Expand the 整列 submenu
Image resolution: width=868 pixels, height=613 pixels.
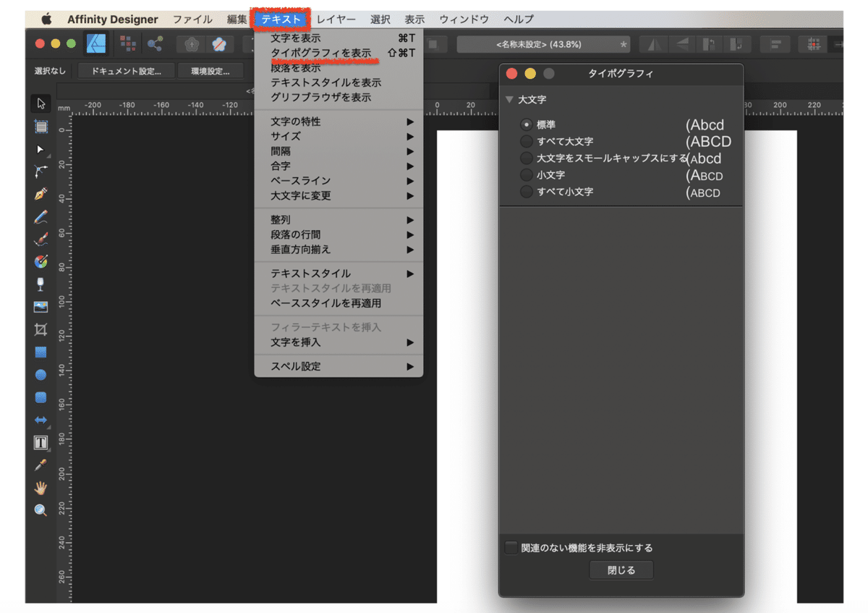tap(339, 220)
